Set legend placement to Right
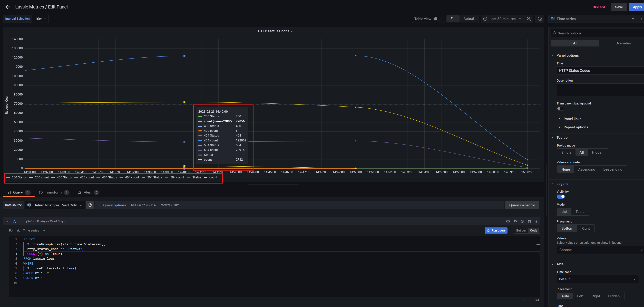The height and width of the screenshot is (307, 644). point(585,228)
